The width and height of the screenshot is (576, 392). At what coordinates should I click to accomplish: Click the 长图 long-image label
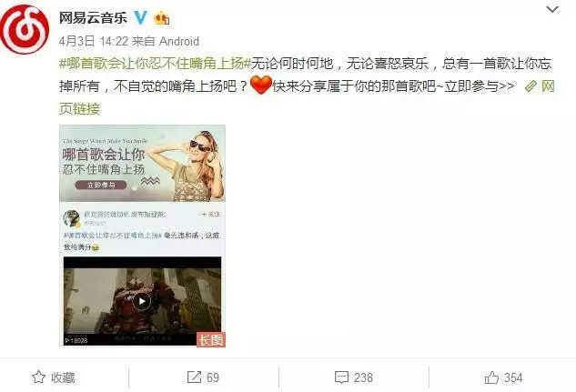coord(211,340)
